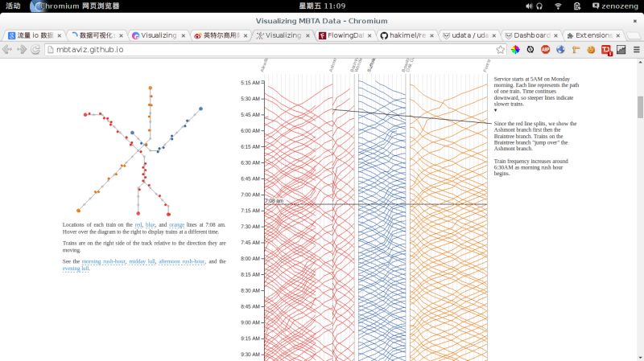Open the 'morning rush-hour' link
Screen dimensions: 644x361
point(104,261)
